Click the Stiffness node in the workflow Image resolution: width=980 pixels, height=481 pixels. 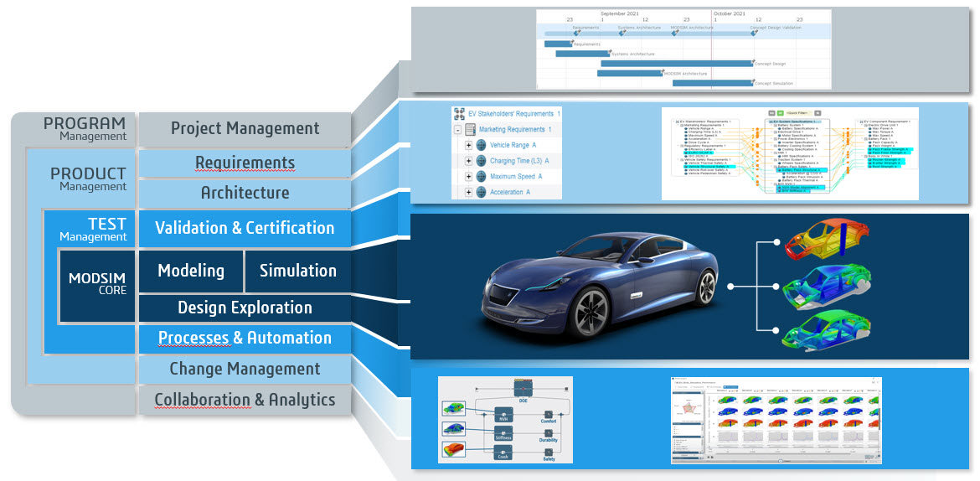[503, 433]
